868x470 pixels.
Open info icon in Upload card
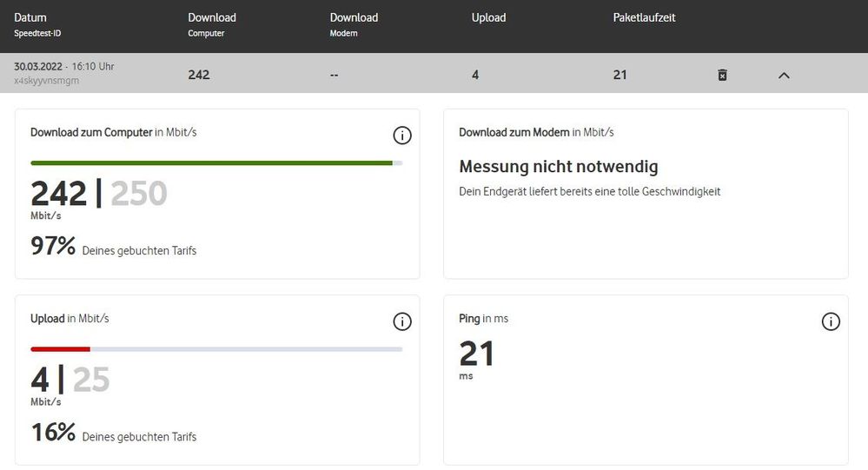(x=402, y=321)
